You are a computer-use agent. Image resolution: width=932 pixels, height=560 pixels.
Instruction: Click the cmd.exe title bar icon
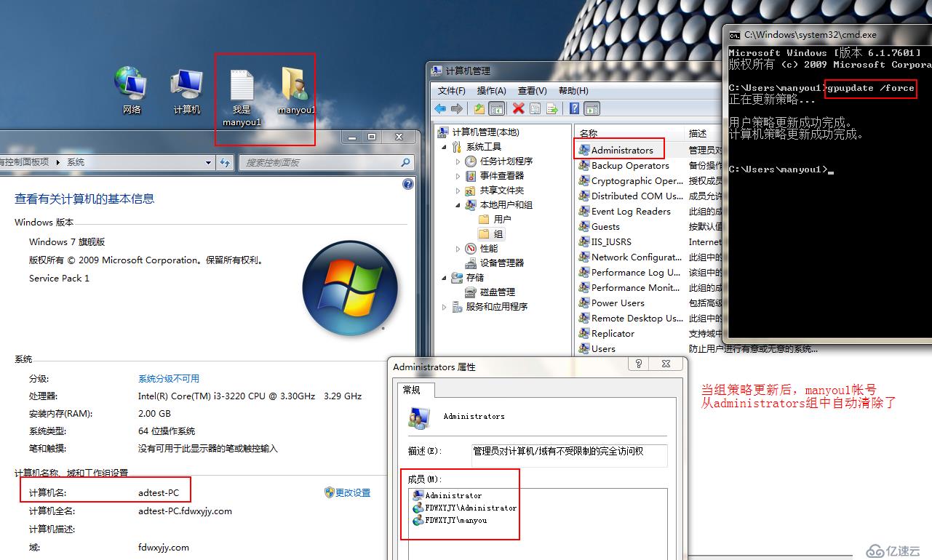point(735,35)
